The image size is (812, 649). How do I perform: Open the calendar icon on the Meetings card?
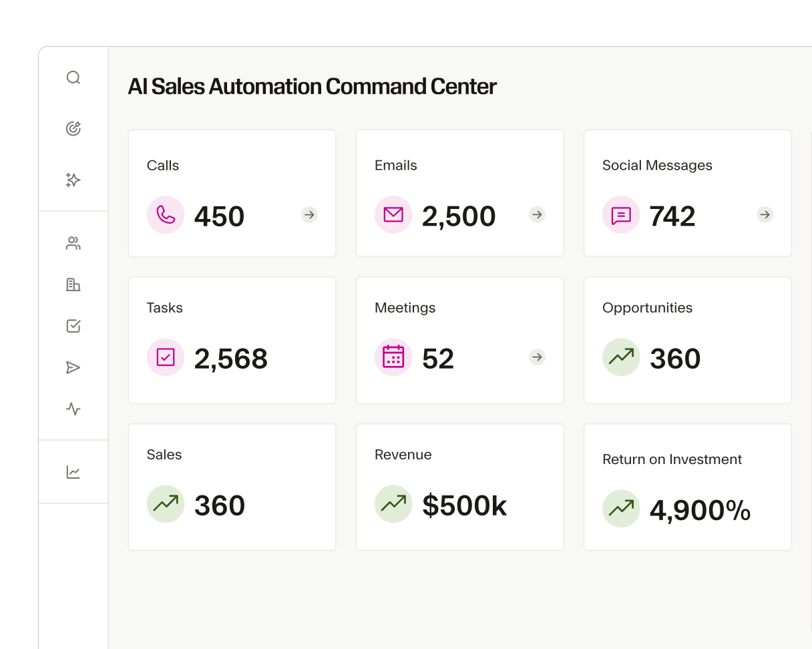tap(393, 357)
